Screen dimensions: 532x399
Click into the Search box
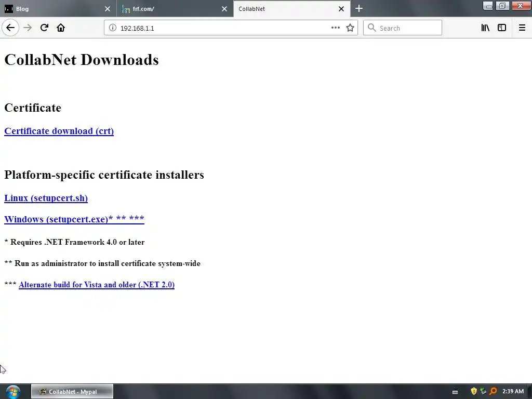pyautogui.click(x=403, y=28)
